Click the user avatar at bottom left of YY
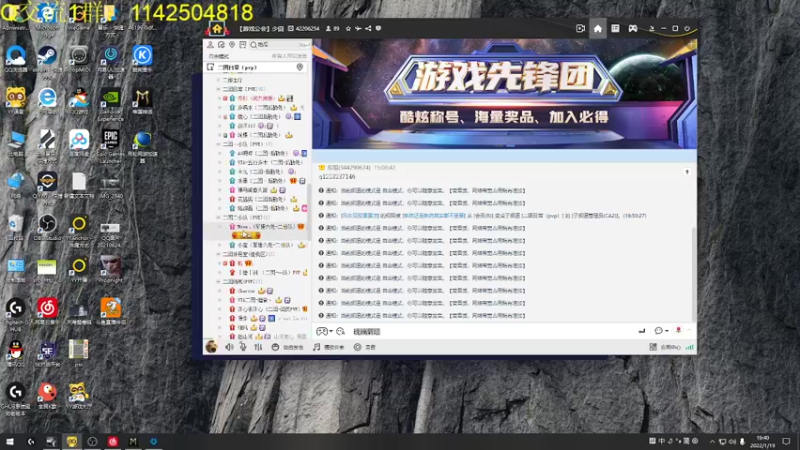 211,347
